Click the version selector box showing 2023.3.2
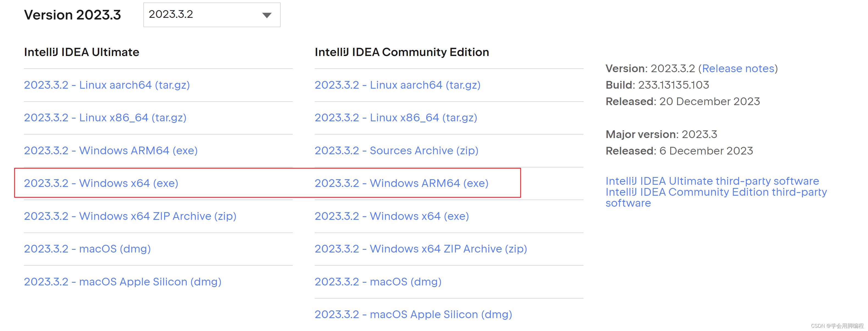 [212, 15]
